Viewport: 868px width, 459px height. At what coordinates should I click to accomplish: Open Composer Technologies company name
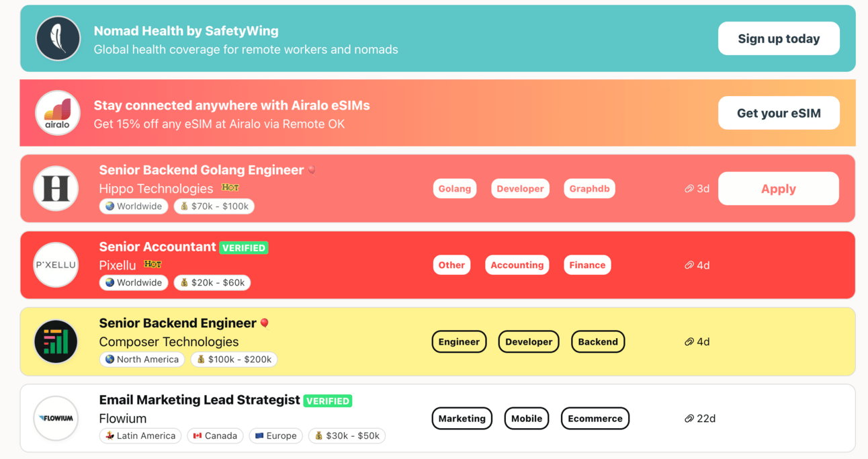[169, 342]
